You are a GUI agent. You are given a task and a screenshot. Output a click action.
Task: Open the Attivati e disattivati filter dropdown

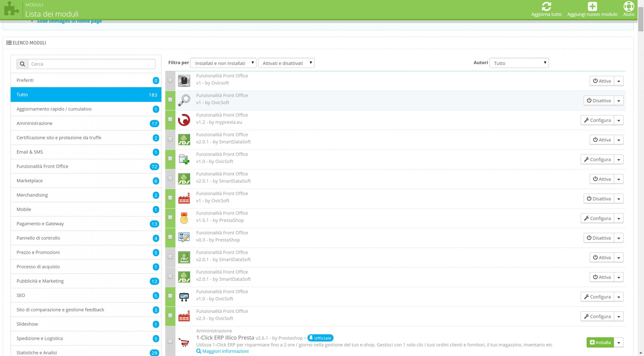[x=286, y=63]
